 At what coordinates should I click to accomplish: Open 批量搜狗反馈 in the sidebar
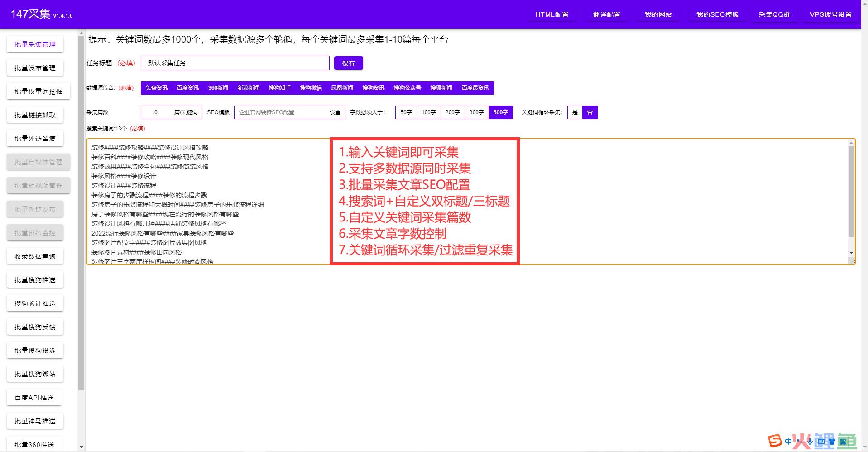click(35, 327)
